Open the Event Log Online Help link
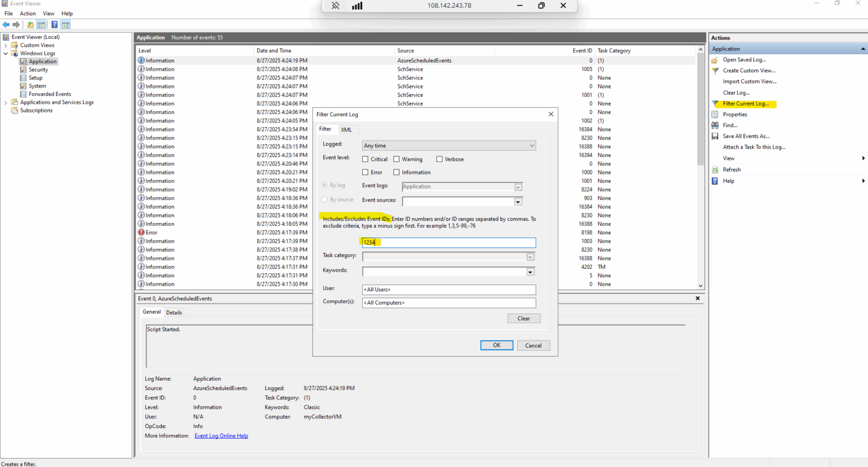The image size is (868, 467). 221,436
